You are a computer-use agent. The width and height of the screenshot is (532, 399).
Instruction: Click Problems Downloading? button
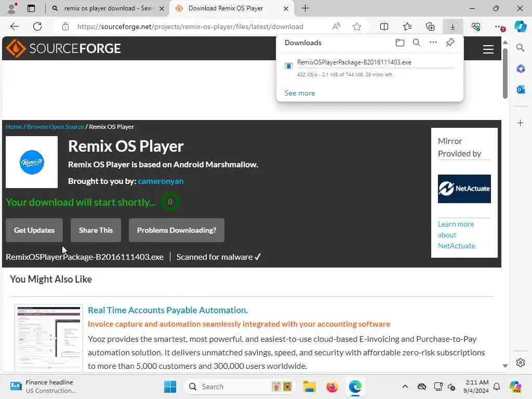coord(177,230)
